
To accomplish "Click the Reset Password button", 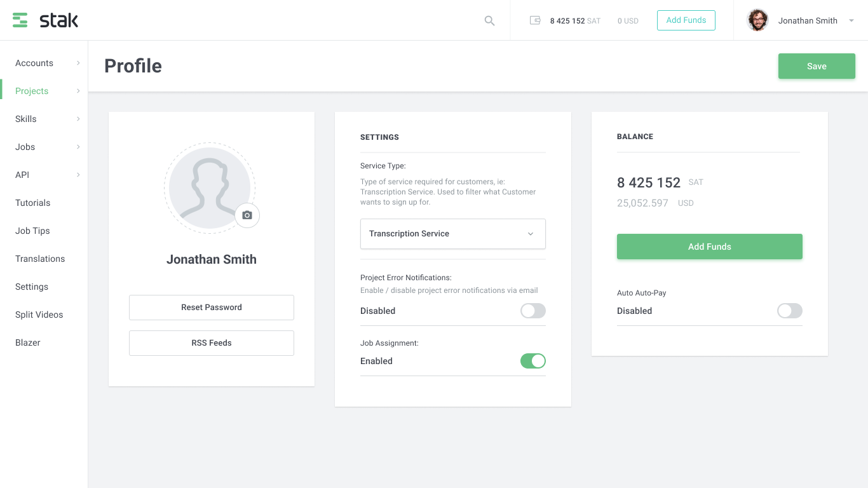I will point(211,307).
